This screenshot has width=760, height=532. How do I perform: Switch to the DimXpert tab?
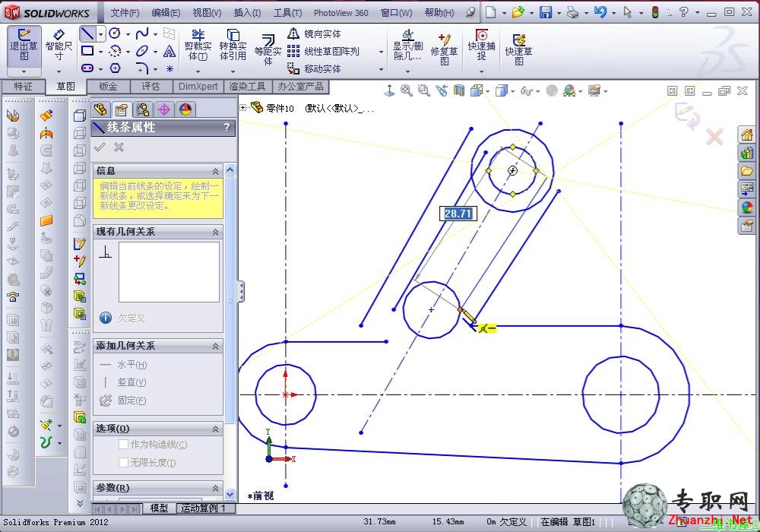pos(198,86)
